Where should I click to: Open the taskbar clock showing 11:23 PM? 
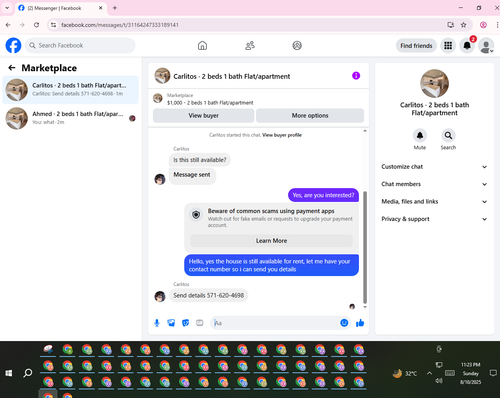[x=470, y=373]
